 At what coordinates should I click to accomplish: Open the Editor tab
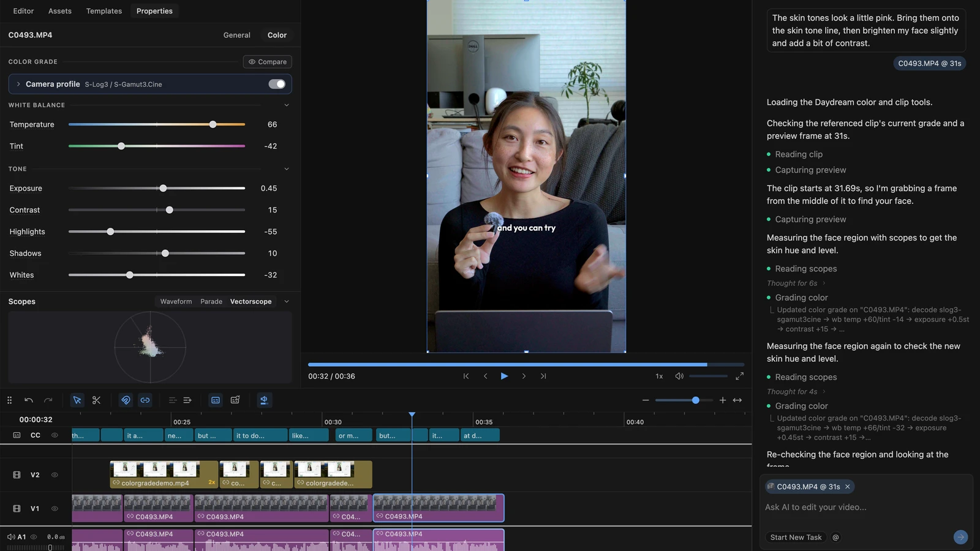(23, 11)
